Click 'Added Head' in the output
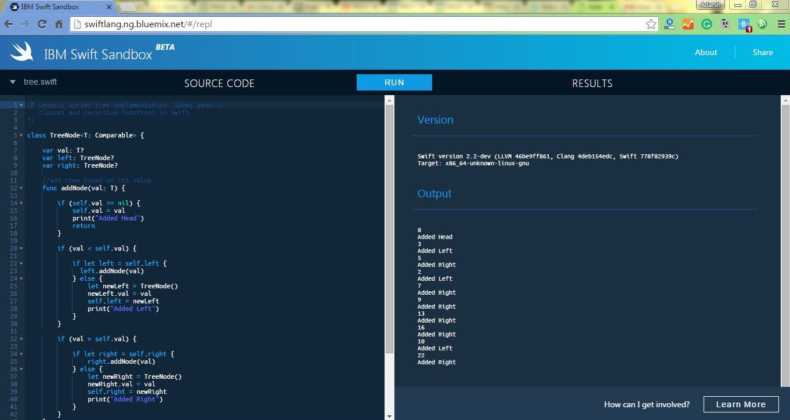The height and width of the screenshot is (420, 790). 435,237
